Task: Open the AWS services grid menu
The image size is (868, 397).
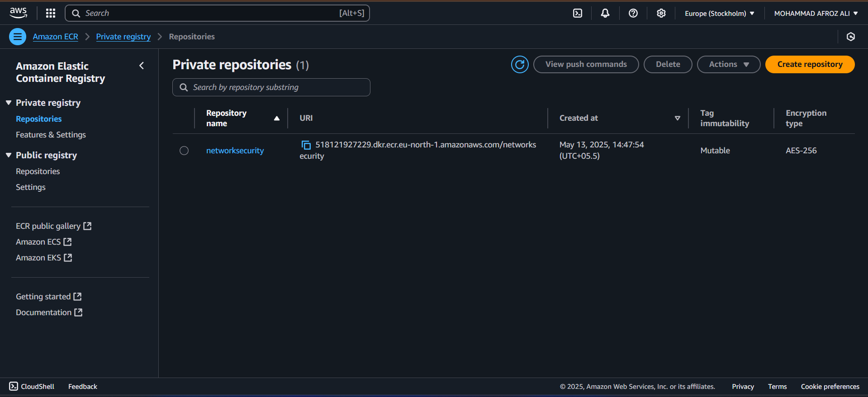Action: (x=51, y=13)
